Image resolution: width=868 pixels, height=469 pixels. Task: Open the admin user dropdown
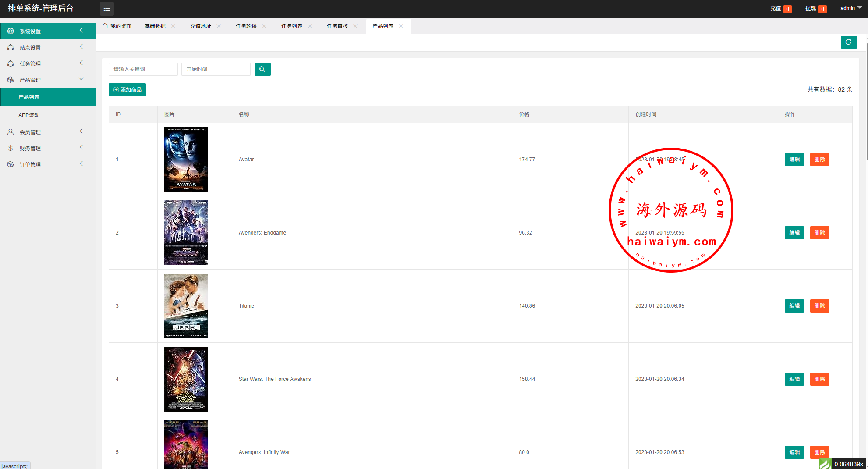(850, 8)
